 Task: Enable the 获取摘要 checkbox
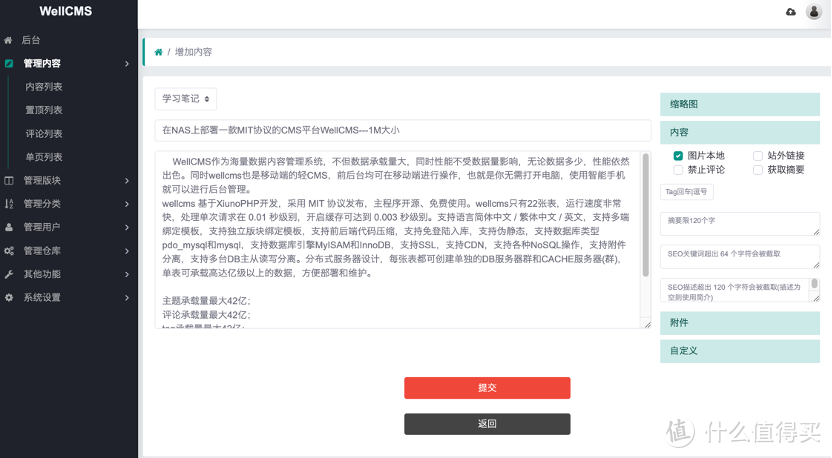pyautogui.click(x=758, y=170)
